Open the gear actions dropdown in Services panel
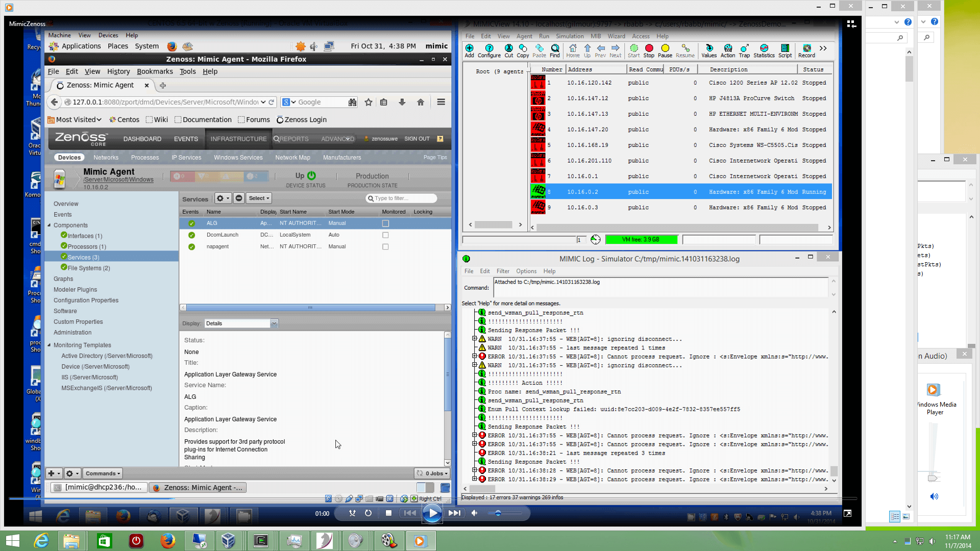 pyautogui.click(x=223, y=198)
